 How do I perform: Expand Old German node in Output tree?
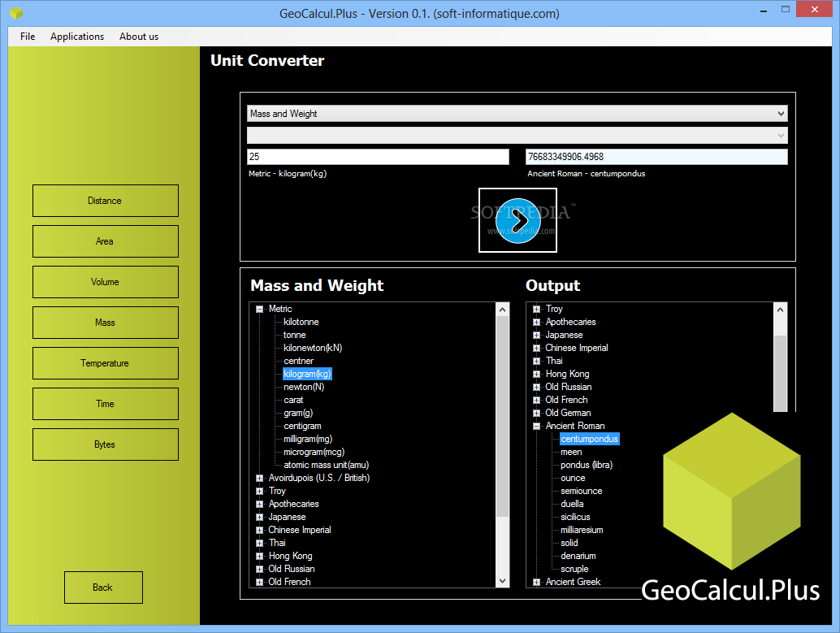click(536, 414)
